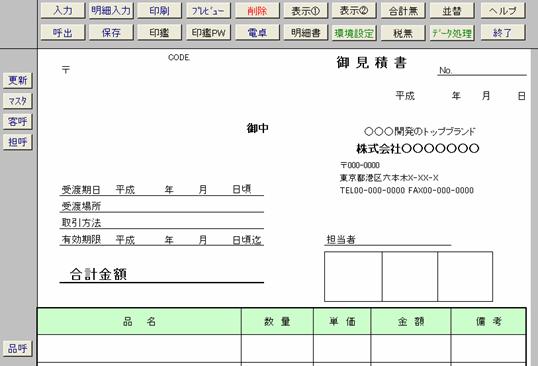Viewport: 538px width, 366px height.
Task: Click the red 削除 delete button
Action: 257,11
